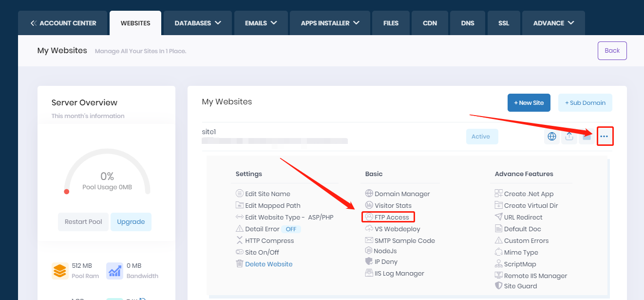This screenshot has width=644, height=300.
Task: Click the upload icon for site1
Action: pos(569,137)
